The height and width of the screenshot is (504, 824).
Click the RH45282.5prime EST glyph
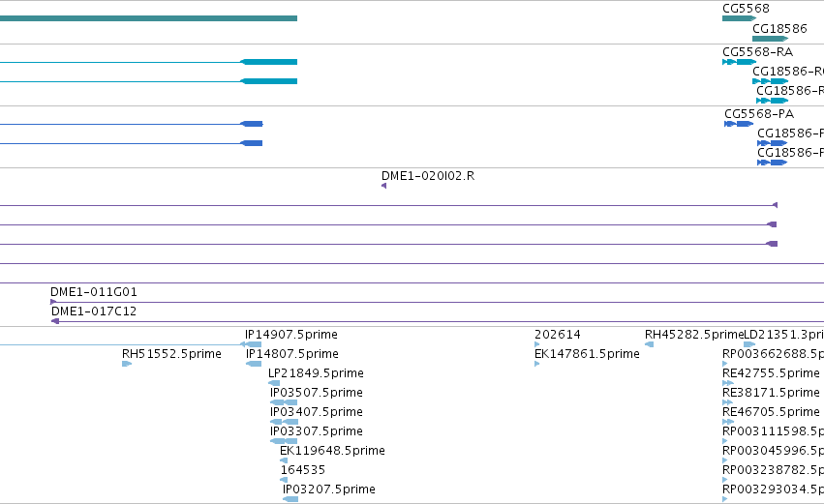(650, 344)
